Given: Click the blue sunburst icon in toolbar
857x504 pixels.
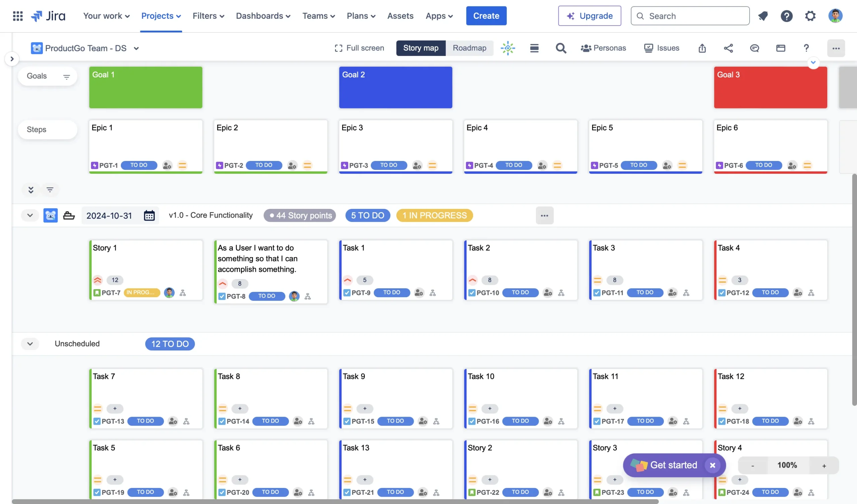Looking at the screenshot, I should tap(508, 48).
